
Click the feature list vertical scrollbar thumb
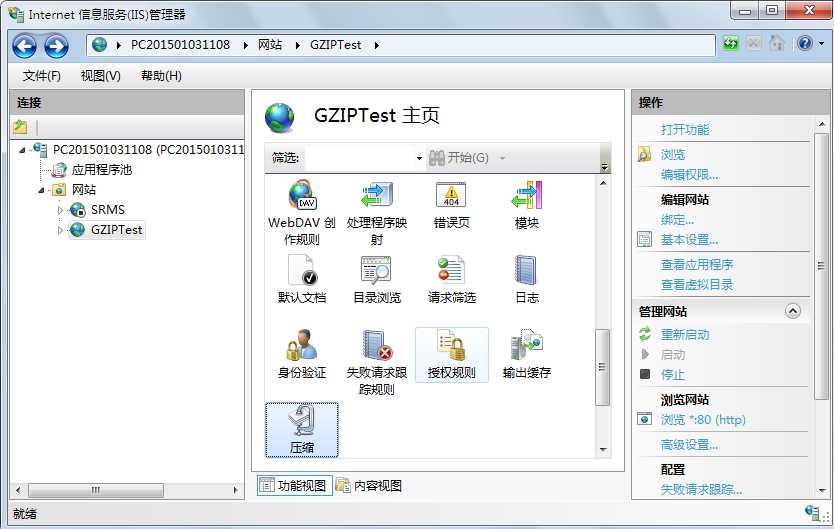602,367
